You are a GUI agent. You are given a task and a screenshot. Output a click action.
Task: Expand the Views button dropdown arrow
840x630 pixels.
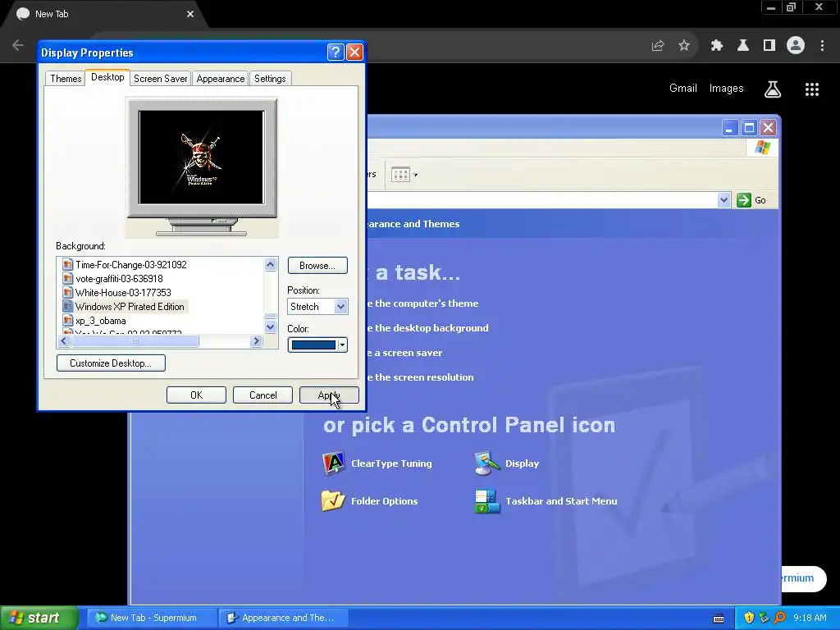[415, 175]
